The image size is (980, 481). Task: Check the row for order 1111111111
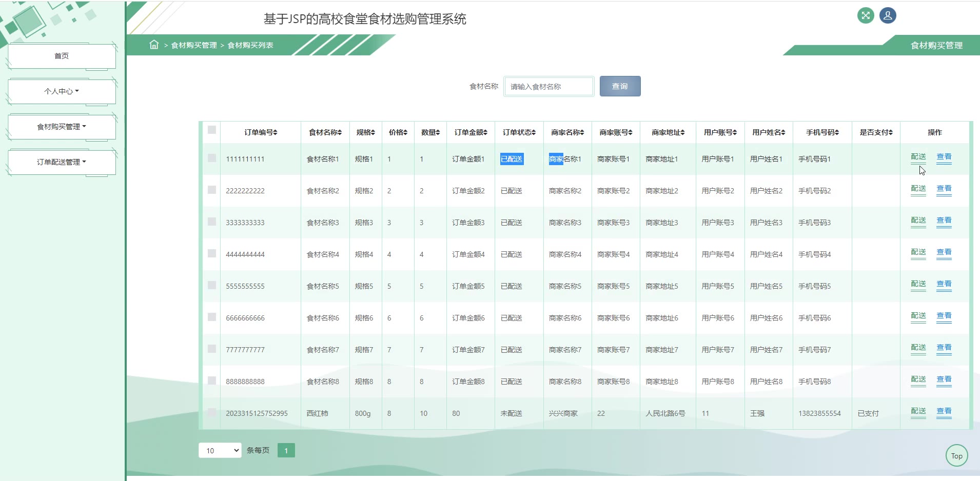click(212, 158)
